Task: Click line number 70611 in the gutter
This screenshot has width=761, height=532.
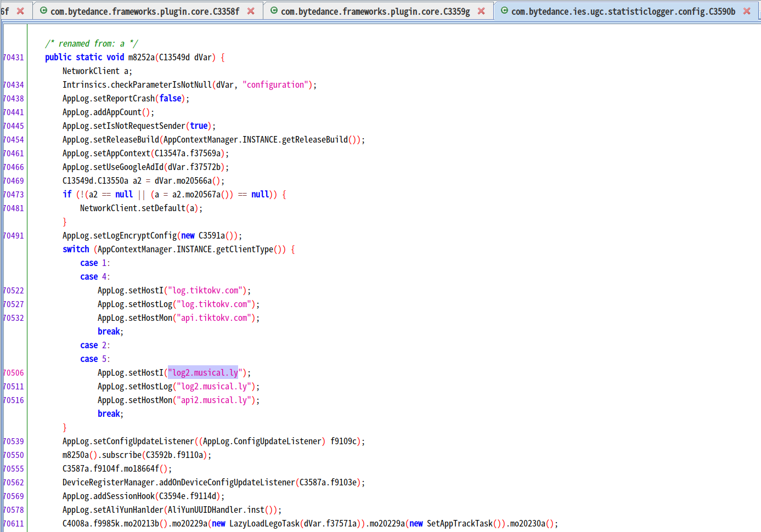Action: 13,524
